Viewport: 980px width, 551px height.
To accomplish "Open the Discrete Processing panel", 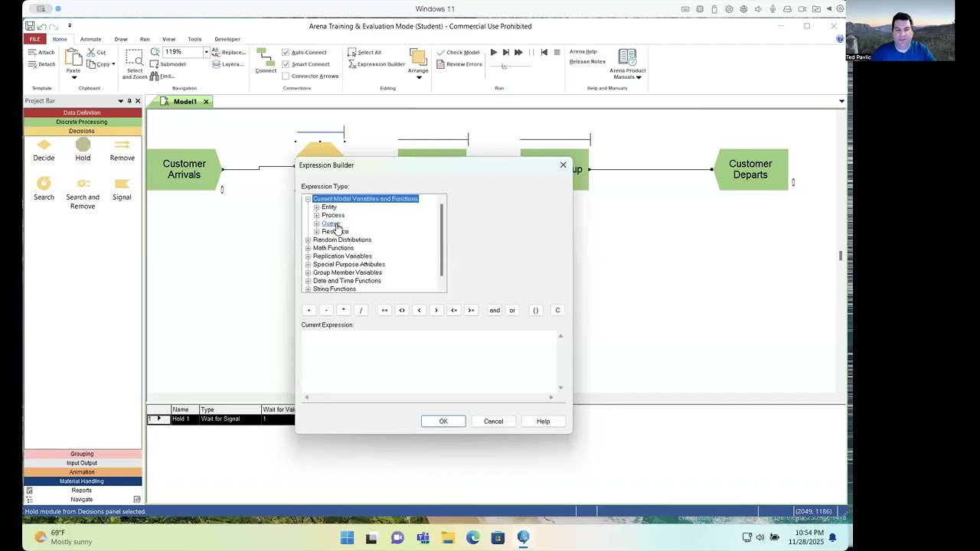I will point(82,122).
